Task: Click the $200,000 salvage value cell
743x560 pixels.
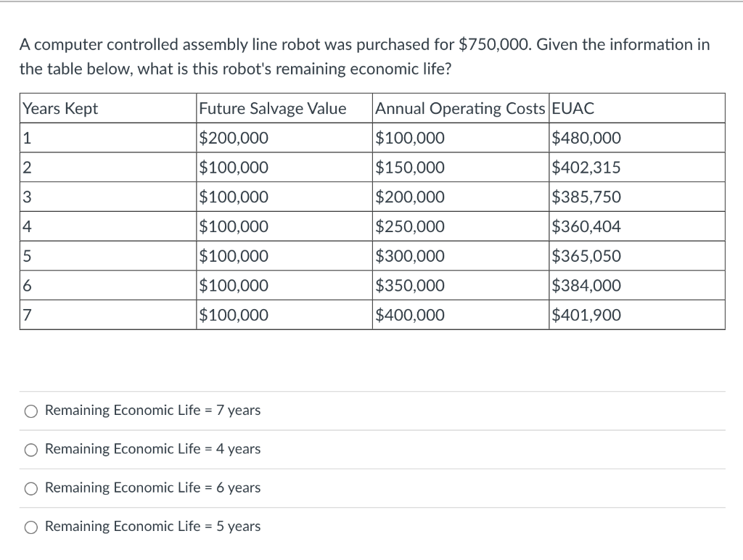Action: [284, 138]
